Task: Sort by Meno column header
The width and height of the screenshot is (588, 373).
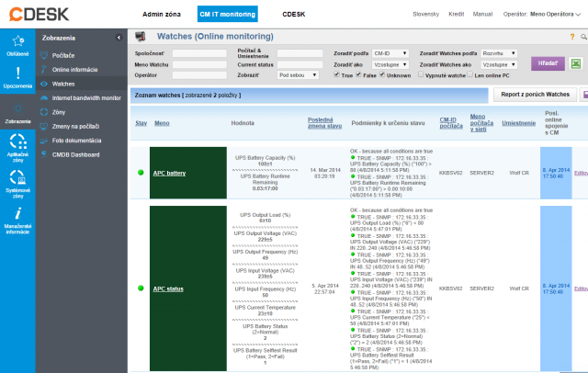Action: [x=162, y=123]
